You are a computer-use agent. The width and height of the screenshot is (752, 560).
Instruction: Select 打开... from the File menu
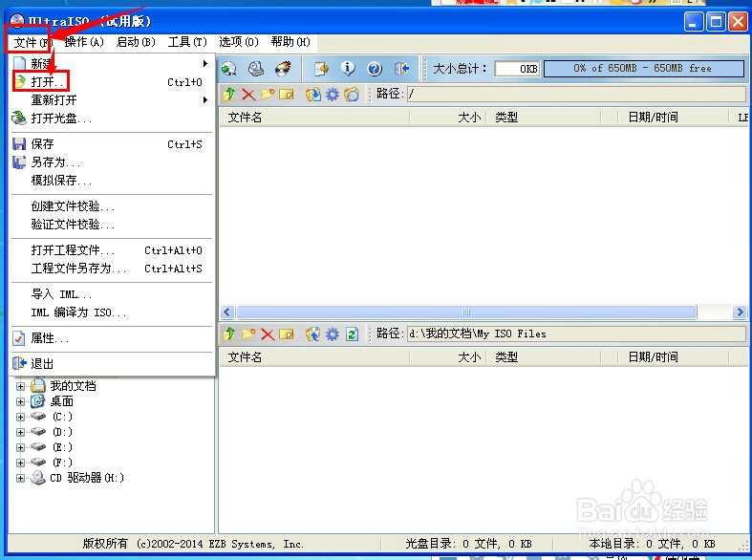(112, 82)
